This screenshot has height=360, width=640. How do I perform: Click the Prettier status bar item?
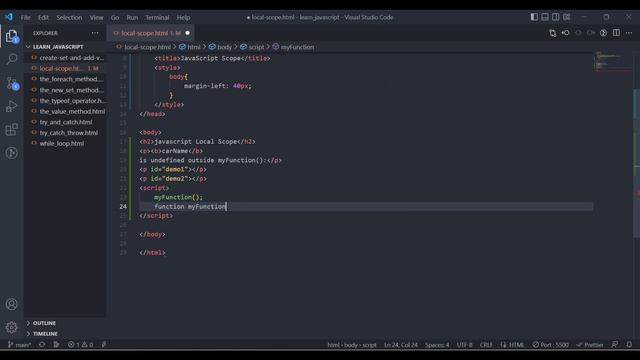(x=589, y=345)
